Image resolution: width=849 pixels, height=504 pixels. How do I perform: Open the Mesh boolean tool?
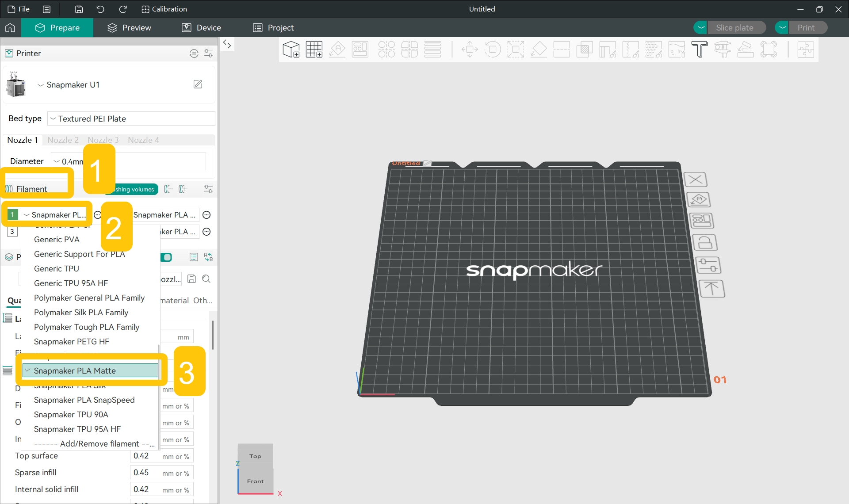585,50
